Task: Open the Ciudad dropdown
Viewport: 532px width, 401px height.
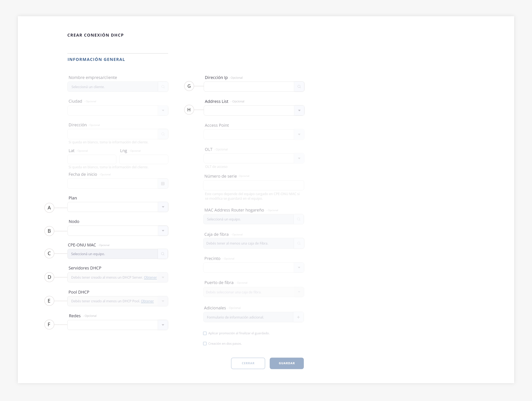Action: [163, 111]
